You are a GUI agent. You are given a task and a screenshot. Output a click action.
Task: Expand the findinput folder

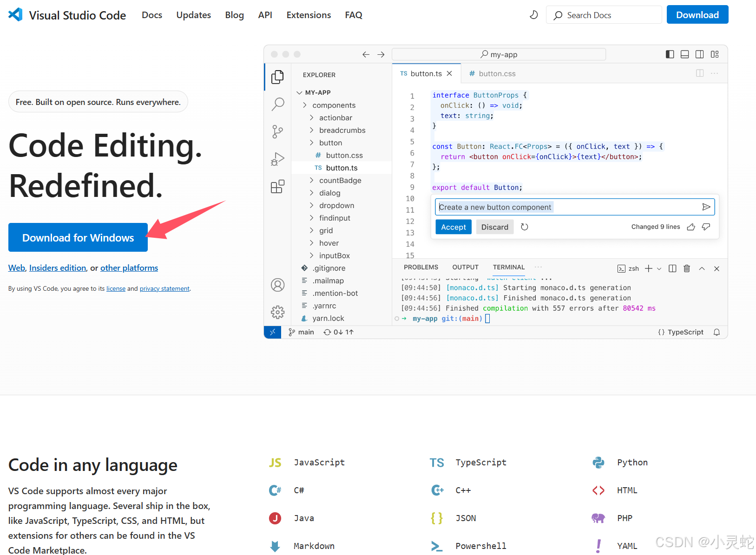tap(312, 218)
